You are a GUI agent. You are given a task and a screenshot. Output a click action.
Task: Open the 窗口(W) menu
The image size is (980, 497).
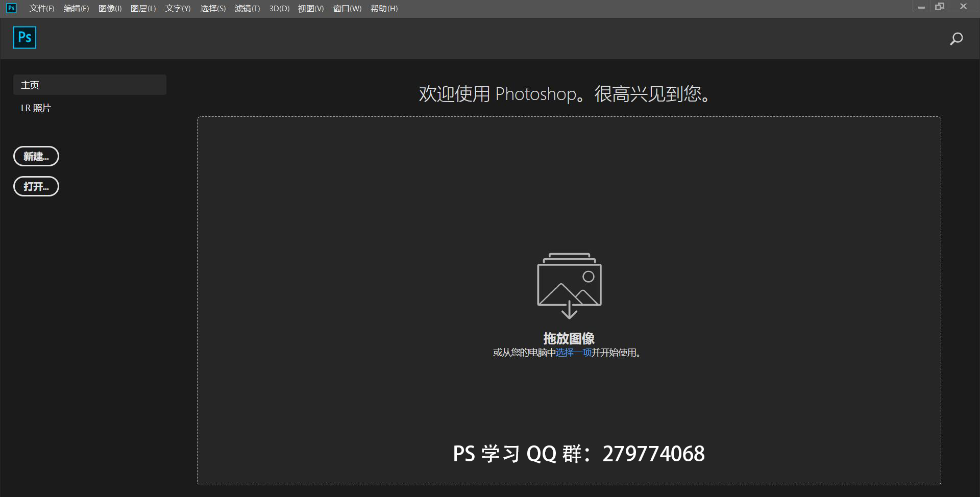point(347,9)
